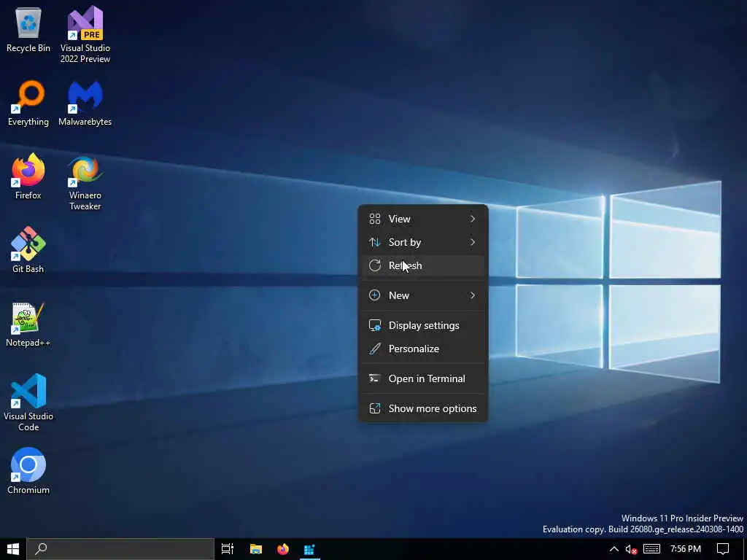Click the muted volume tray icon

(x=631, y=549)
